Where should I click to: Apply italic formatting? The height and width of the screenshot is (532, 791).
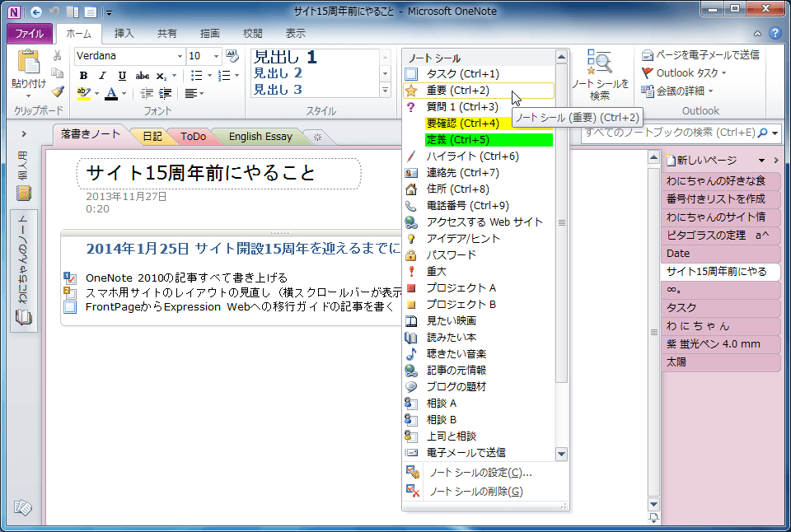(x=102, y=76)
